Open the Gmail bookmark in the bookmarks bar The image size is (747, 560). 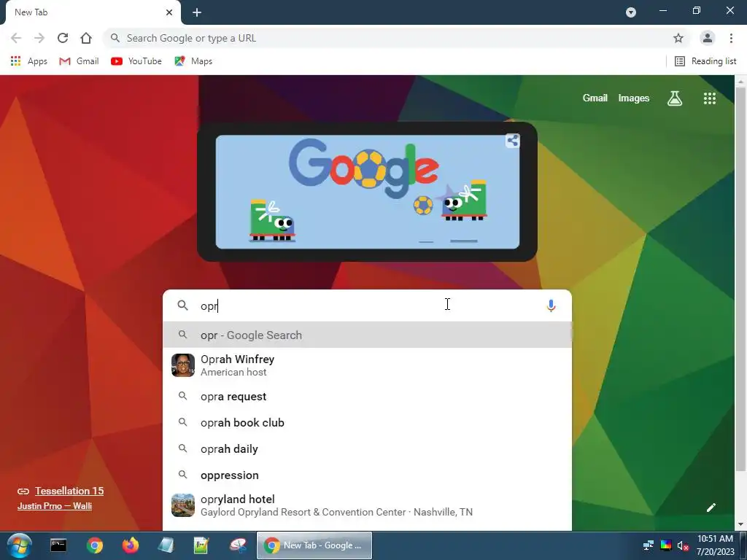click(x=79, y=61)
